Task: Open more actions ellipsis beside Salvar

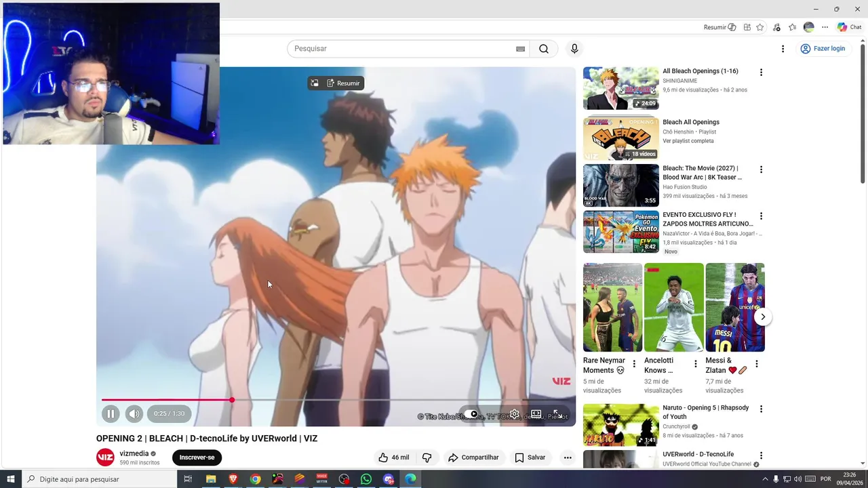Action: 568,457
